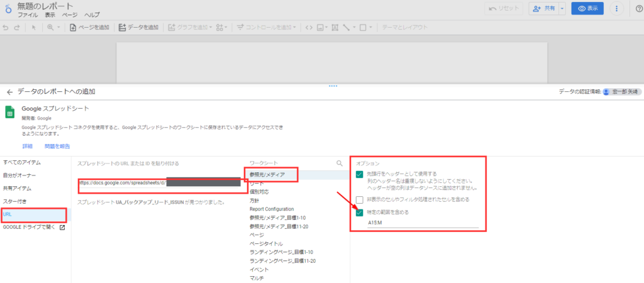Click the worksheet search magnifier icon
The width and height of the screenshot is (644, 283).
click(x=339, y=163)
